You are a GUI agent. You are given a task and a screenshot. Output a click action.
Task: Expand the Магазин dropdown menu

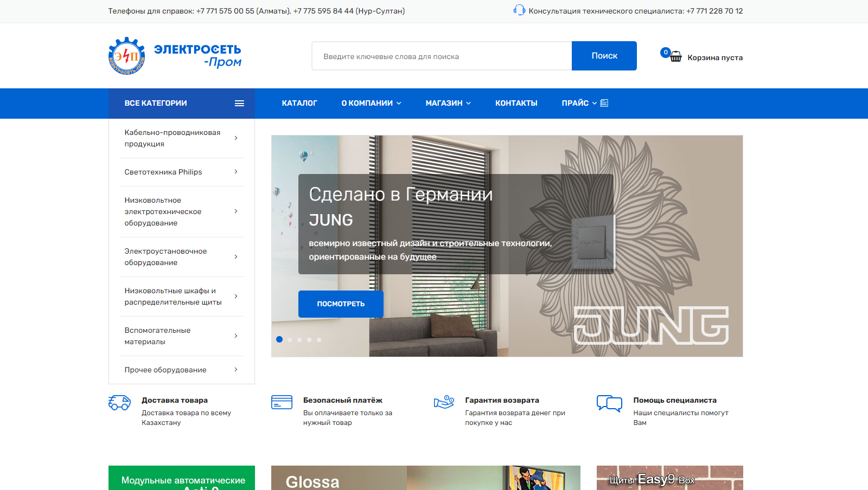(x=448, y=103)
